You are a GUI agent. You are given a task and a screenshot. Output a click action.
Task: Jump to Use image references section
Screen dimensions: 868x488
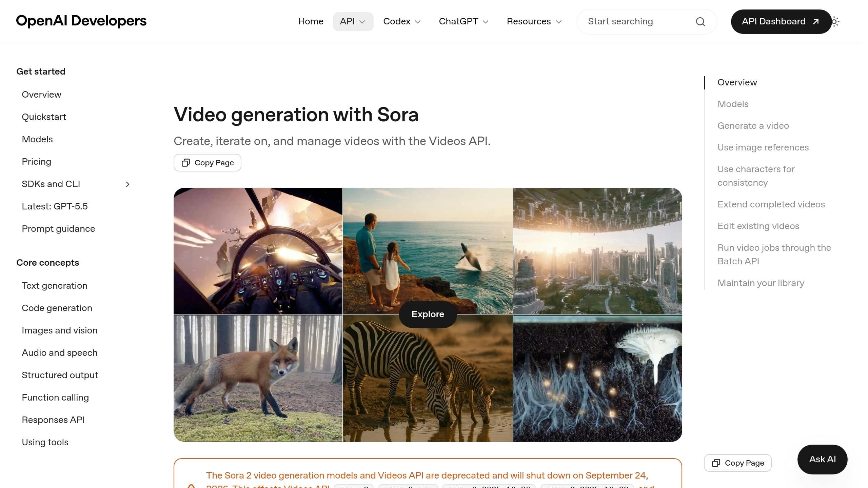click(763, 147)
